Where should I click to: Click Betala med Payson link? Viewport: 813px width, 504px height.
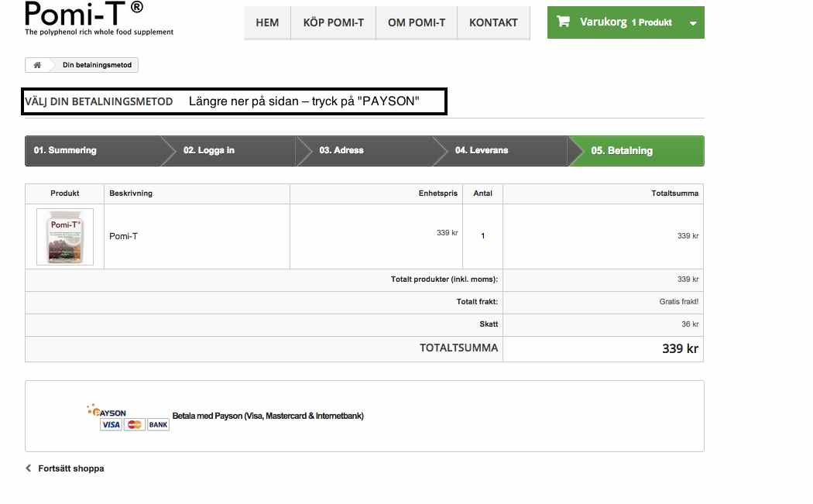coord(268,416)
